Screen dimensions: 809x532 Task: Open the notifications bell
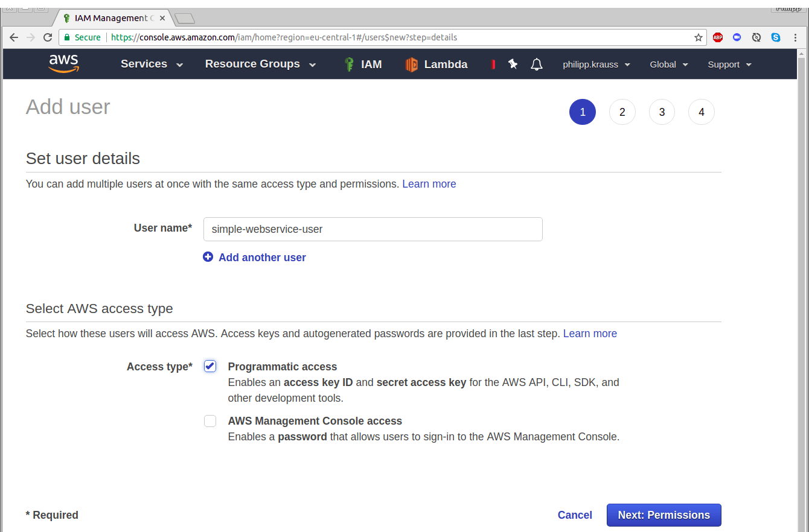coord(537,65)
